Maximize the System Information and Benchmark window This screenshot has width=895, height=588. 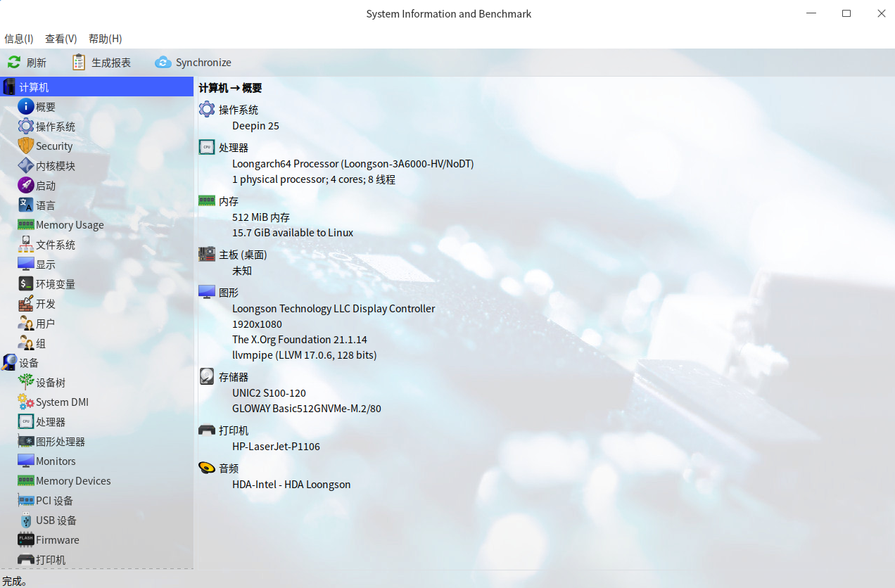tap(846, 13)
